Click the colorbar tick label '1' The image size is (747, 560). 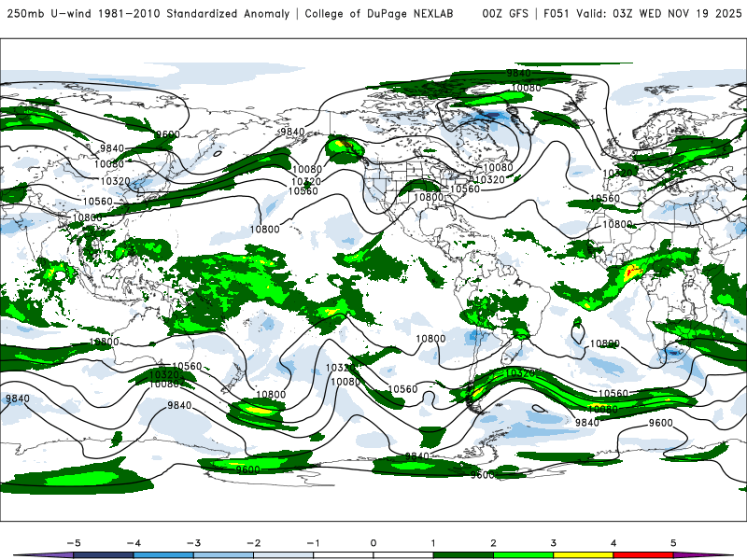tap(433, 543)
